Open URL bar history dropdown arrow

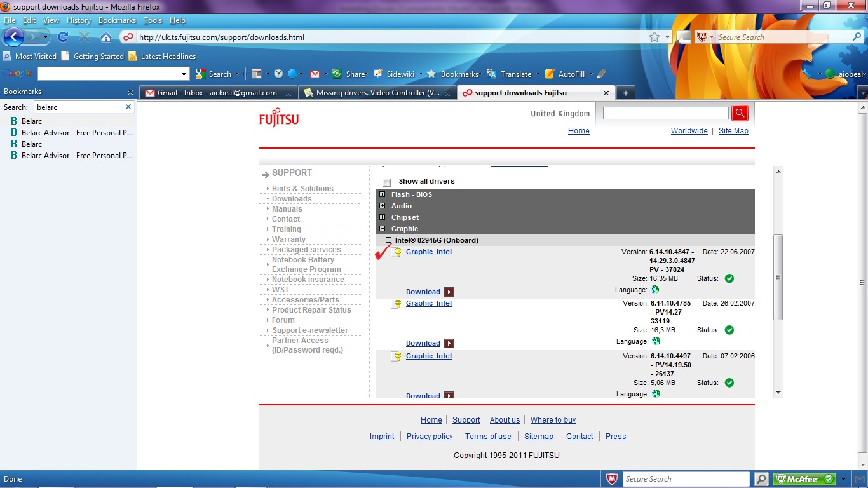pos(668,37)
